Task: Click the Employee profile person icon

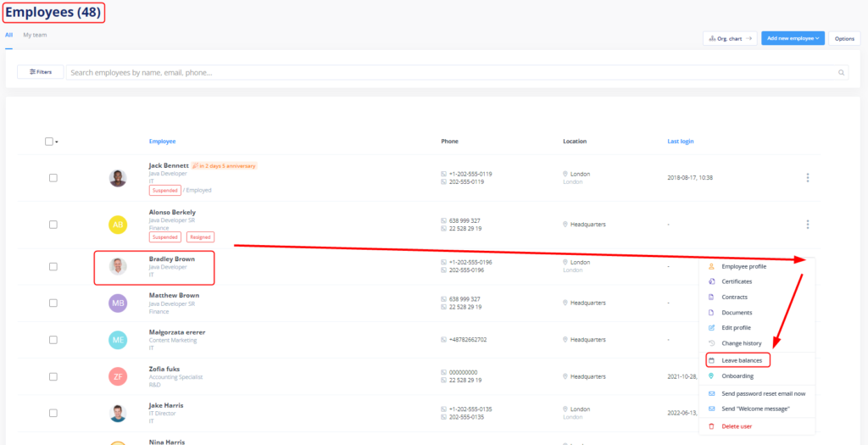Action: pyautogui.click(x=711, y=266)
